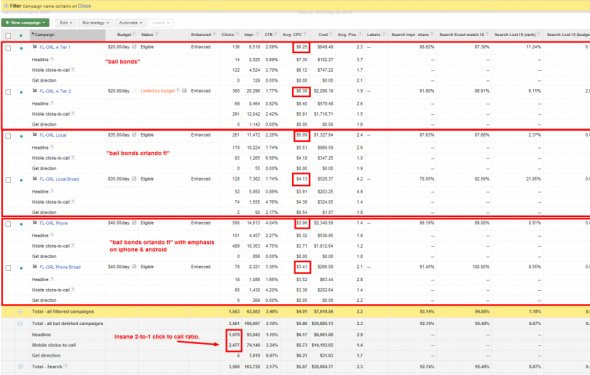Viewport: 590px width, 375px height.
Task: Click budget edit icon for FL-ORL Local Broad
Action: tap(134, 179)
